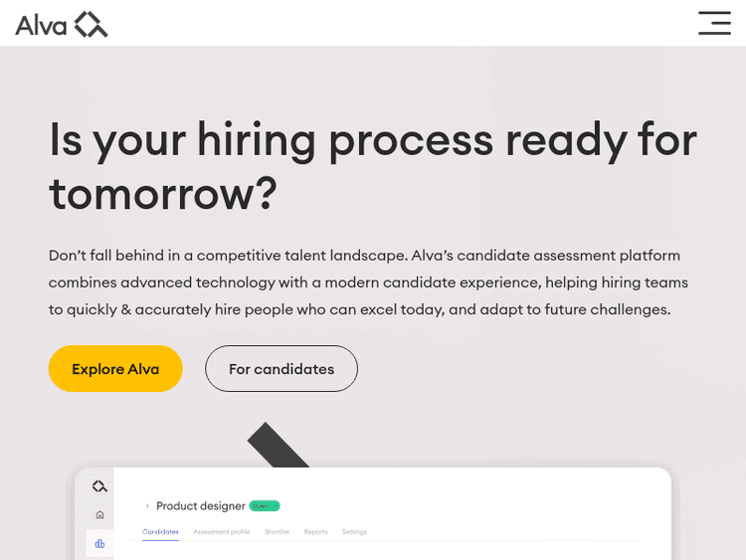The height and width of the screenshot is (560, 746).
Task: Open the Settings tab in dashboard
Action: pos(355,532)
